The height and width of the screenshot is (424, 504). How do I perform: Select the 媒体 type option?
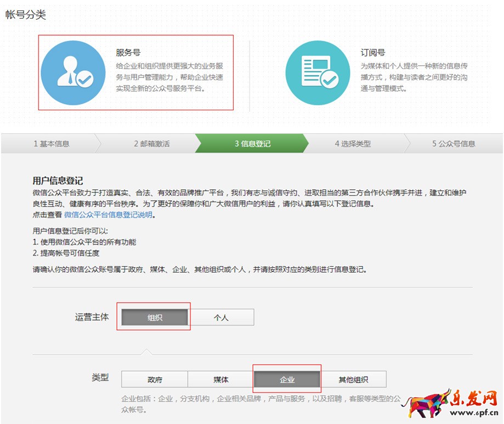[221, 380]
